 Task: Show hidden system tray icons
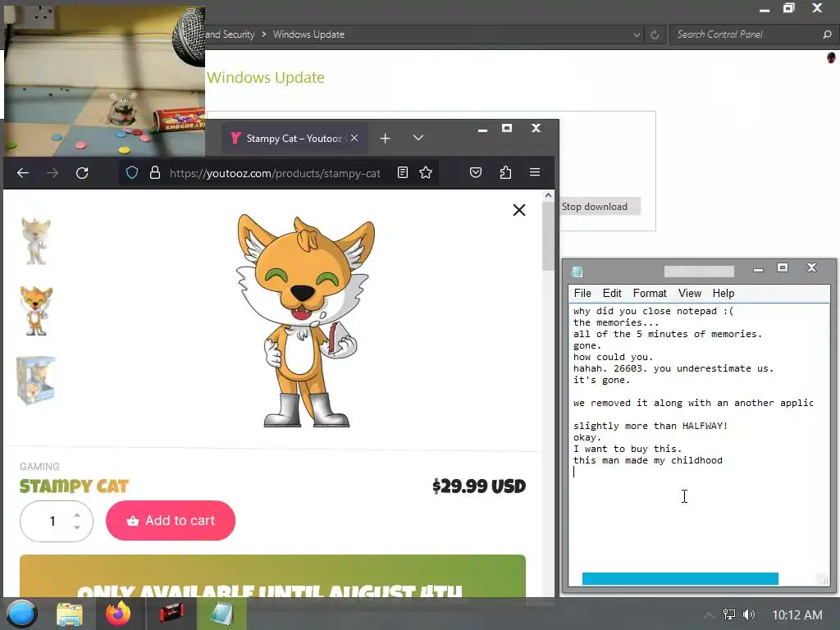[708, 615]
